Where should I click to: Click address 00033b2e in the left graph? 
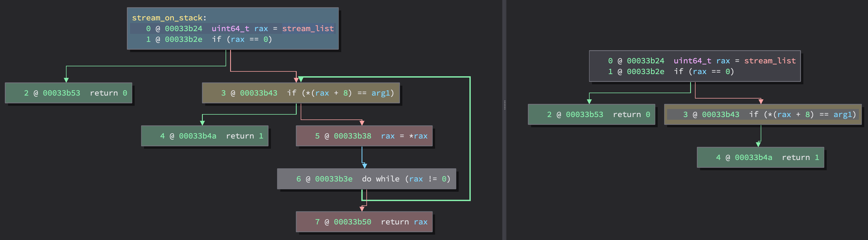pos(184,39)
